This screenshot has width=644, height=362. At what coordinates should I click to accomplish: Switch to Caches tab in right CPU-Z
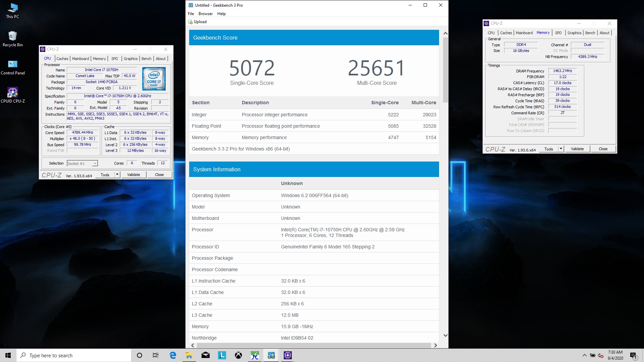(x=506, y=33)
